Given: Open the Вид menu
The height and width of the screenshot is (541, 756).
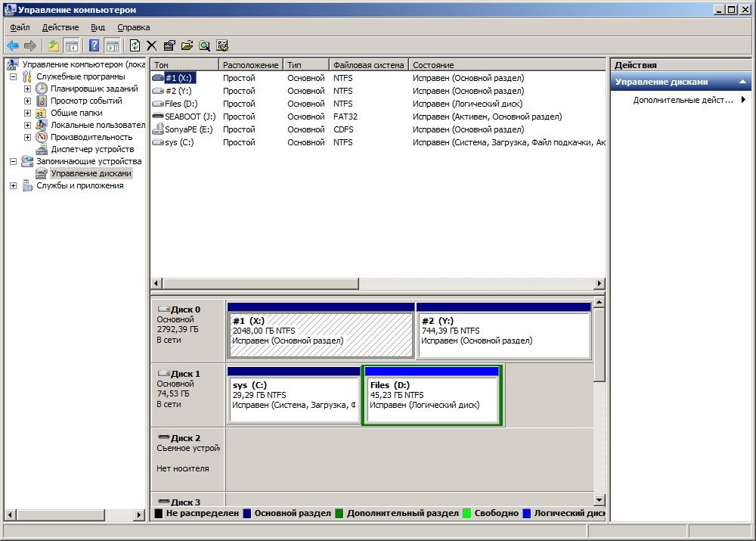Looking at the screenshot, I should tap(98, 27).
